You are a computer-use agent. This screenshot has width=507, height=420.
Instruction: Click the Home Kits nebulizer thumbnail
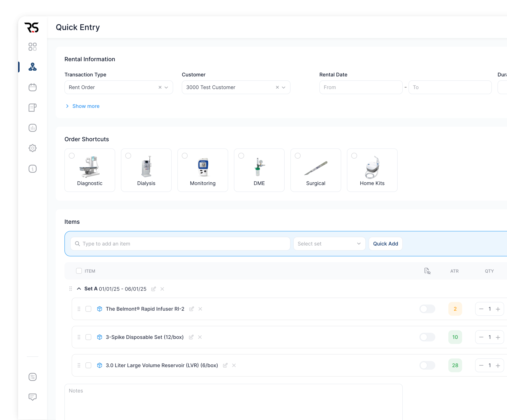tap(372, 167)
